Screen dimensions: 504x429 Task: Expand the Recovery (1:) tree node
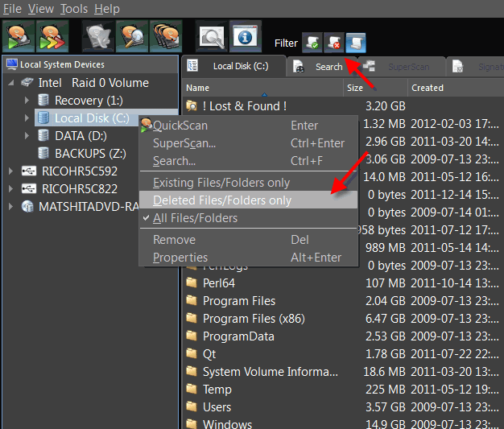(x=27, y=101)
